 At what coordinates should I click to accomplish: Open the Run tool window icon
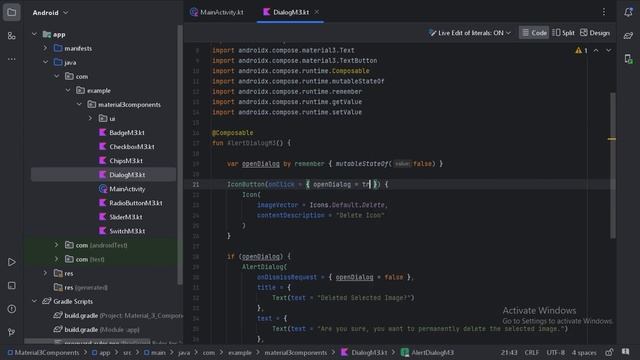pos(11,262)
